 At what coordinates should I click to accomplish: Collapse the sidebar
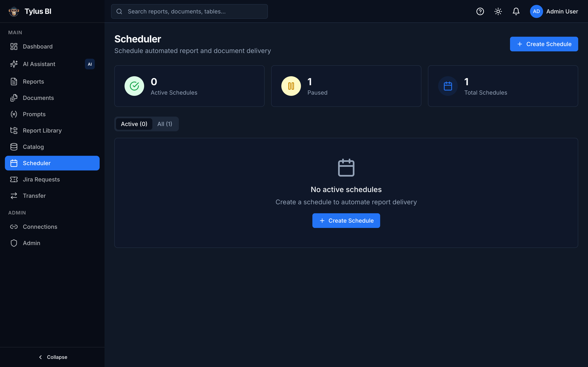coord(53,357)
